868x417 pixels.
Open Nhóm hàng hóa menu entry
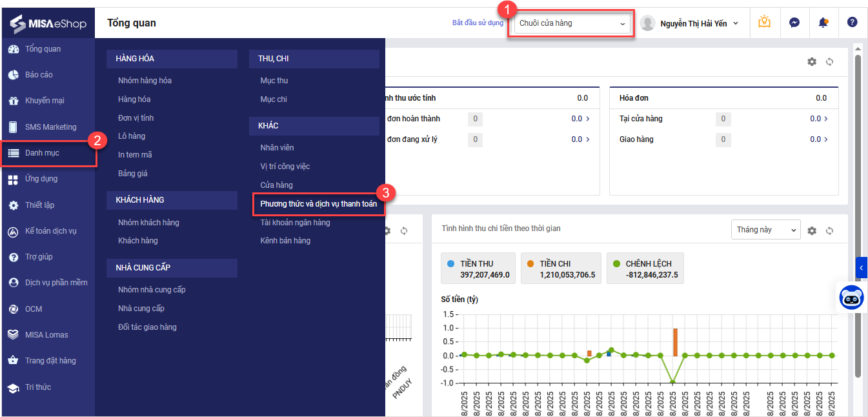pyautogui.click(x=145, y=81)
